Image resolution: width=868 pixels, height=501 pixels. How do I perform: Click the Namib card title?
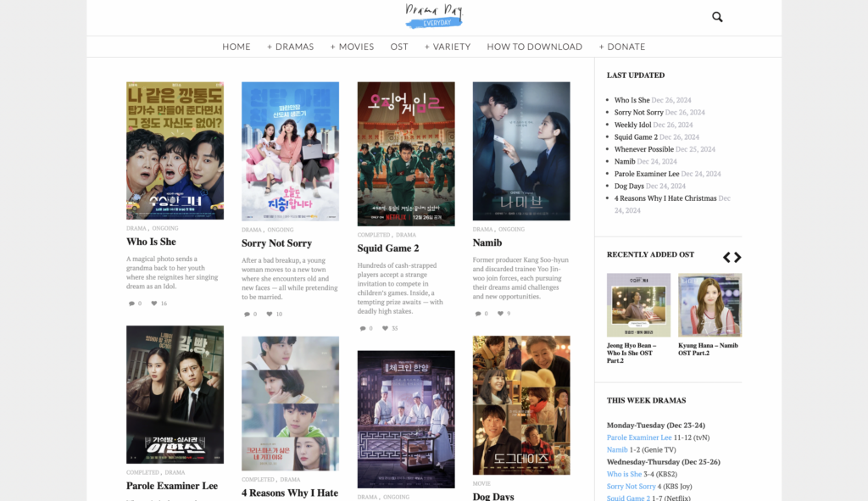coord(487,242)
